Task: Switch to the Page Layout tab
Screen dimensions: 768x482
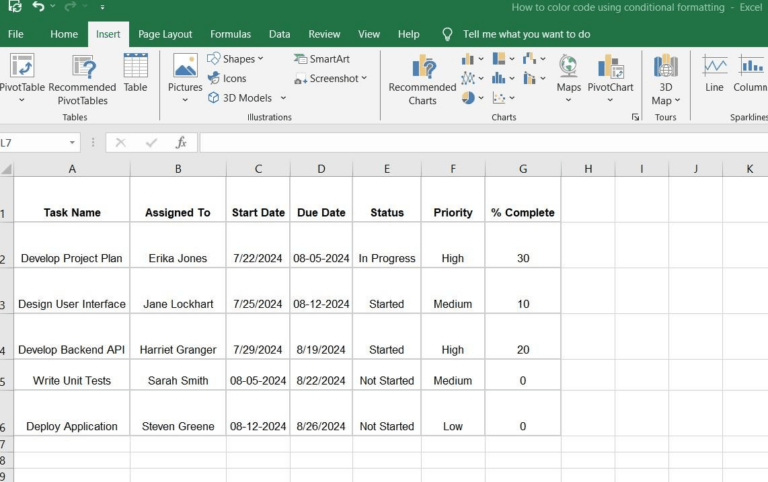Action: click(165, 34)
